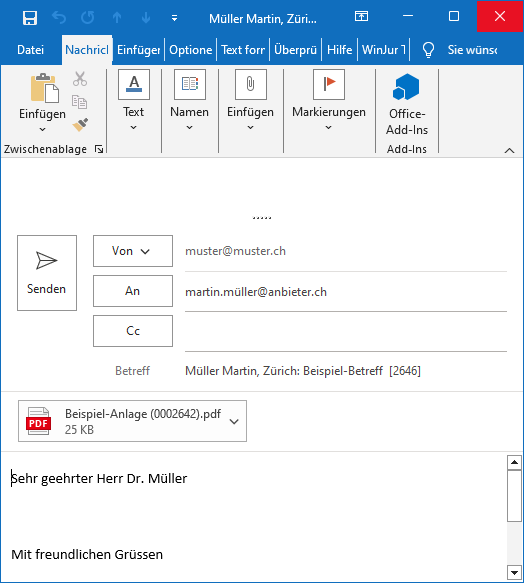This screenshot has height=583, width=524.
Task: Open the Hilfe ribbon tab
Action: 340,50
